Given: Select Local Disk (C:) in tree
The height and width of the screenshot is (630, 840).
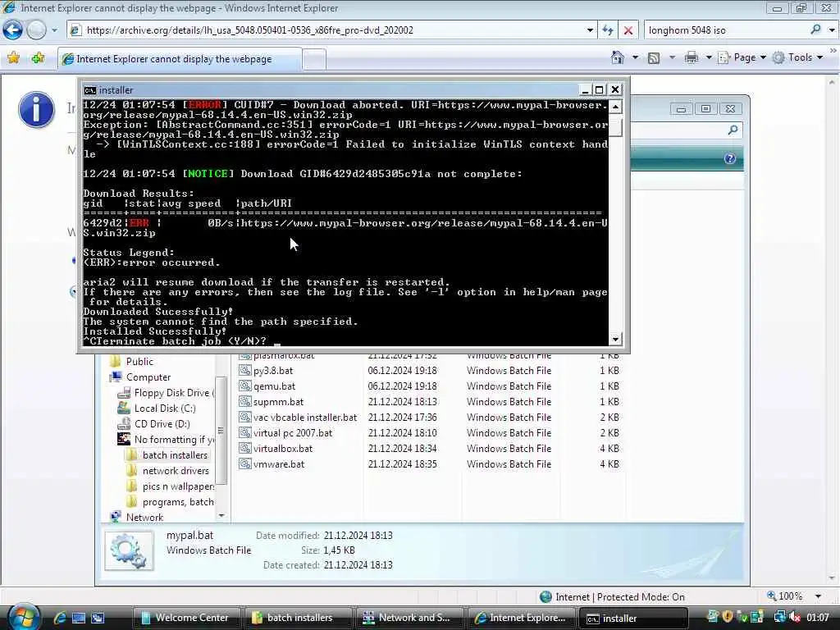Looking at the screenshot, I should (165, 409).
